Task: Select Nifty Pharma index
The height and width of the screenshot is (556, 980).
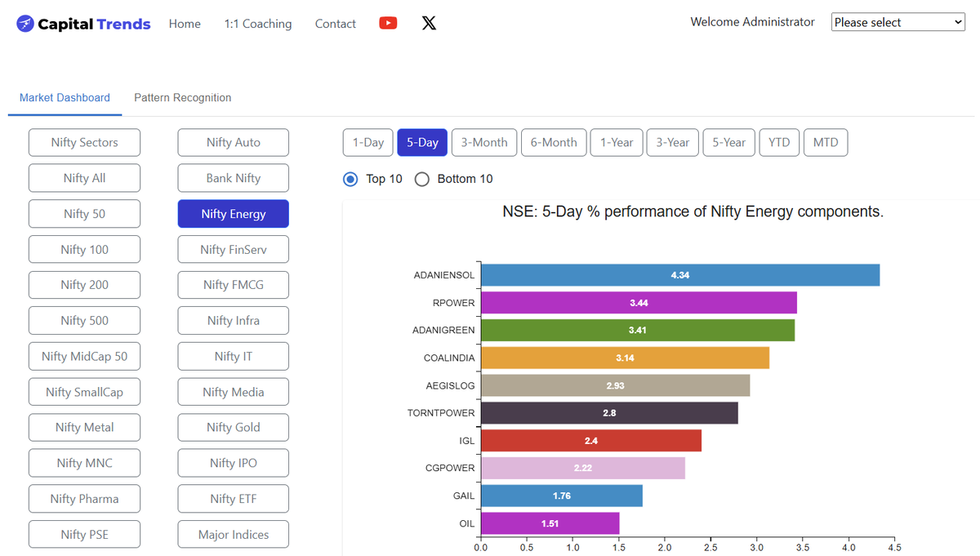Action: point(84,499)
